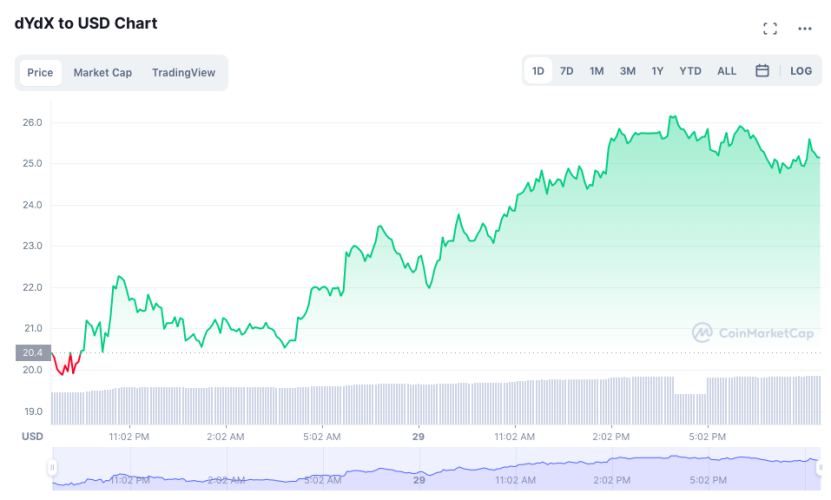The image size is (831, 500).
Task: Click the mini overview navigator chart
Action: [x=436, y=468]
